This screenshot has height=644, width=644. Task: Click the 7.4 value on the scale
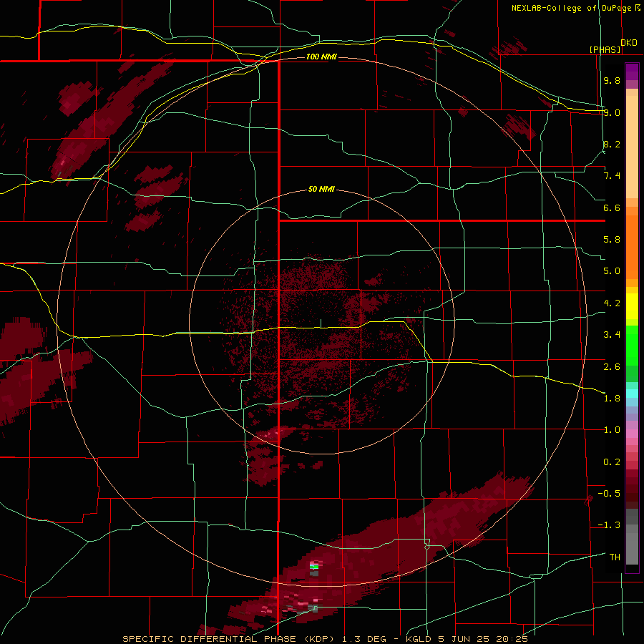(x=612, y=176)
